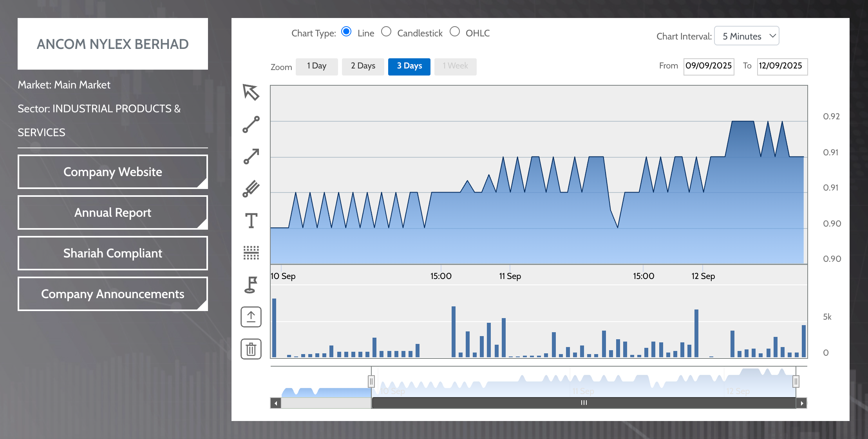Screen dimensions: 868x439
Task: Switch chart type to Candlestick
Action: tap(386, 32)
